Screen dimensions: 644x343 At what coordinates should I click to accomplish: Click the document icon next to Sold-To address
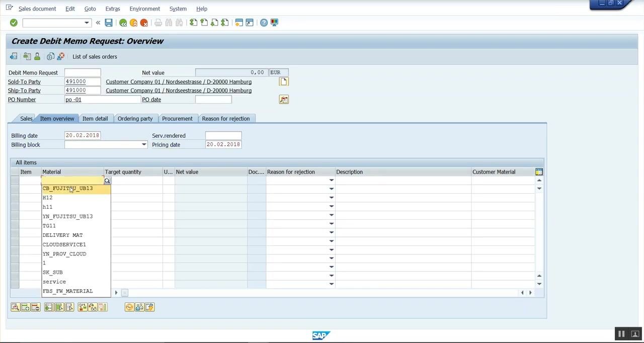click(284, 81)
